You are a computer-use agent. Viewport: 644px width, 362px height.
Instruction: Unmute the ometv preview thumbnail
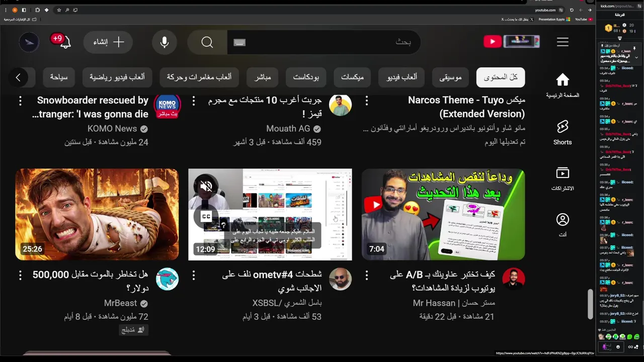(x=206, y=187)
